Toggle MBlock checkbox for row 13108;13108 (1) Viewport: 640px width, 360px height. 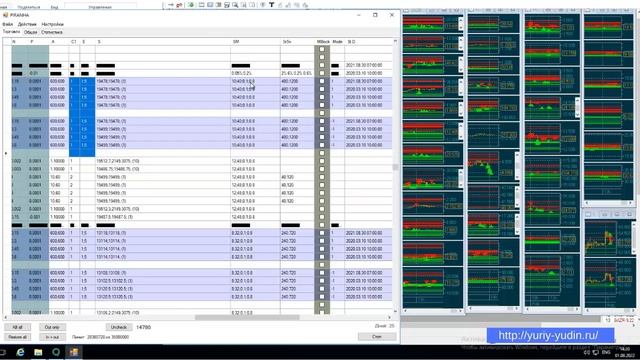pyautogui.click(x=322, y=273)
